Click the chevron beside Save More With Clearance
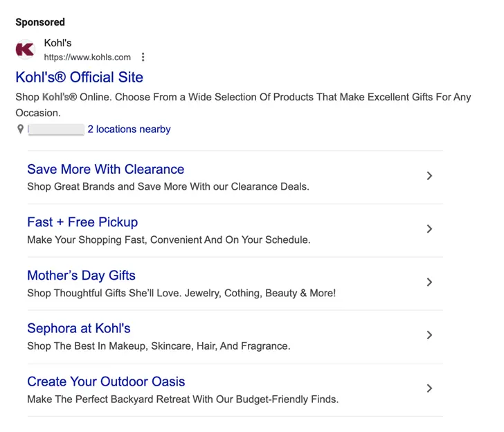Viewport: 504px width, 432px height. point(429,176)
